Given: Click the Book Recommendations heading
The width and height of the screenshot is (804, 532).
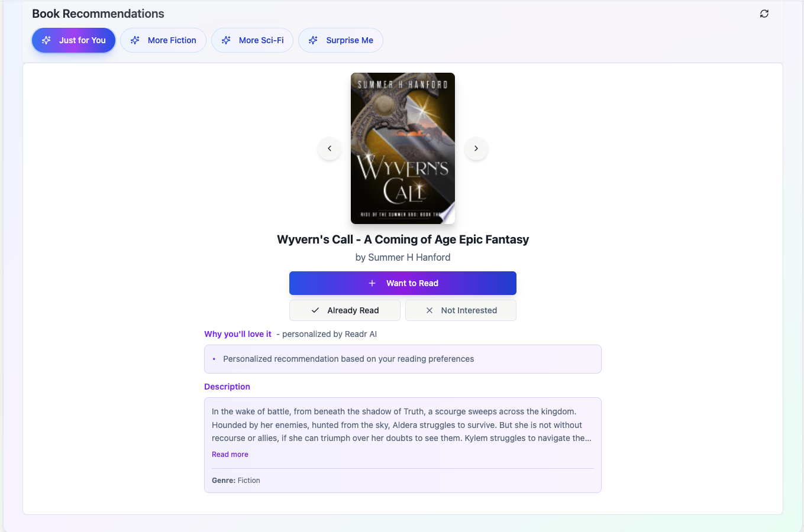Looking at the screenshot, I should pyautogui.click(x=98, y=14).
